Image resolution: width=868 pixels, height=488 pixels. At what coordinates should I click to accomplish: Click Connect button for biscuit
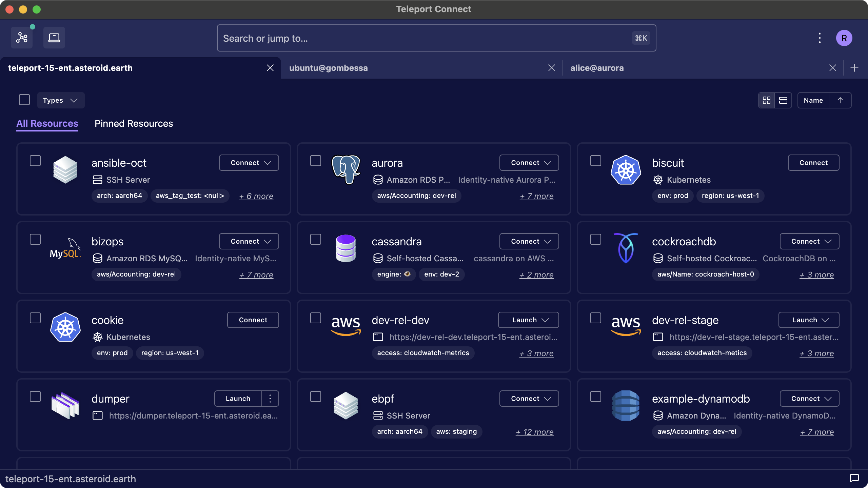tap(813, 163)
